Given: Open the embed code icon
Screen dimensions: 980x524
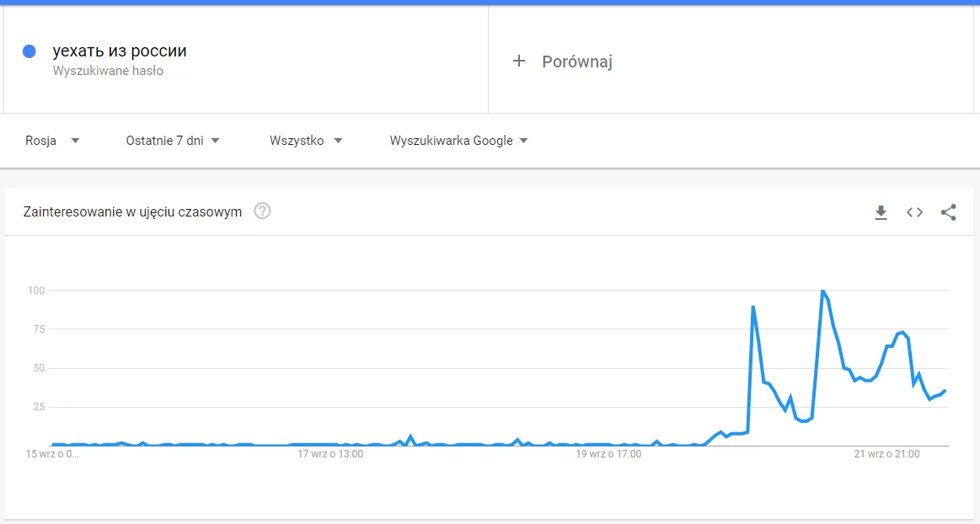Looking at the screenshot, I should tap(914, 212).
